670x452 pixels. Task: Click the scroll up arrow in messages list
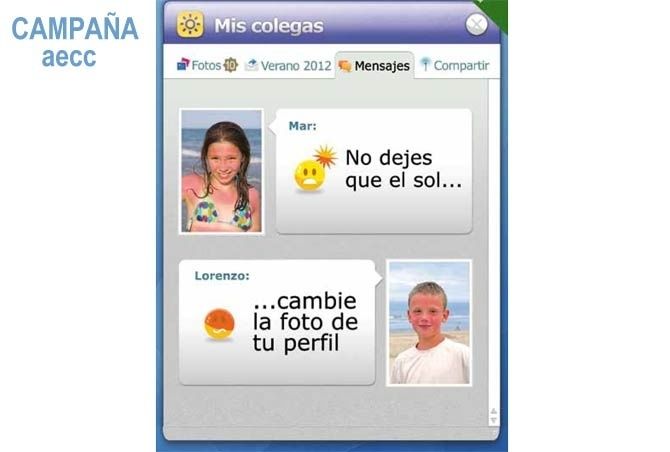[x=494, y=411]
